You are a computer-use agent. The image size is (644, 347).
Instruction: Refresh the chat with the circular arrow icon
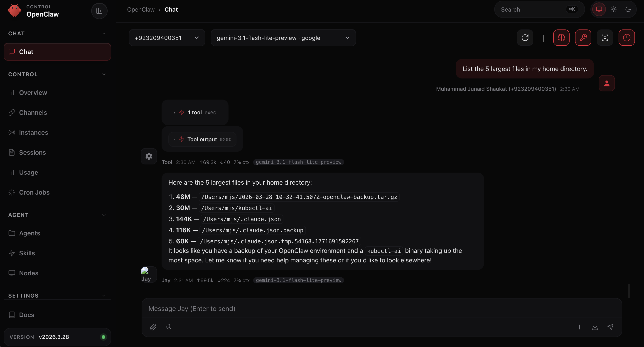(x=525, y=38)
